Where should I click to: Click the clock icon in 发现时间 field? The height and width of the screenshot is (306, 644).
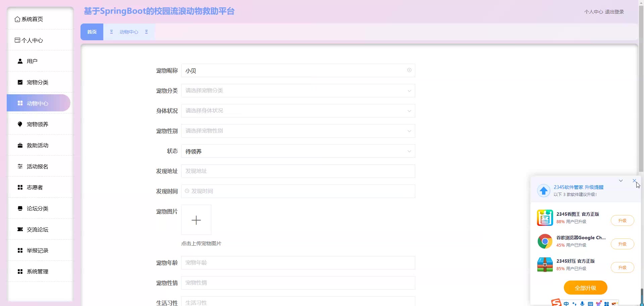pos(187,191)
